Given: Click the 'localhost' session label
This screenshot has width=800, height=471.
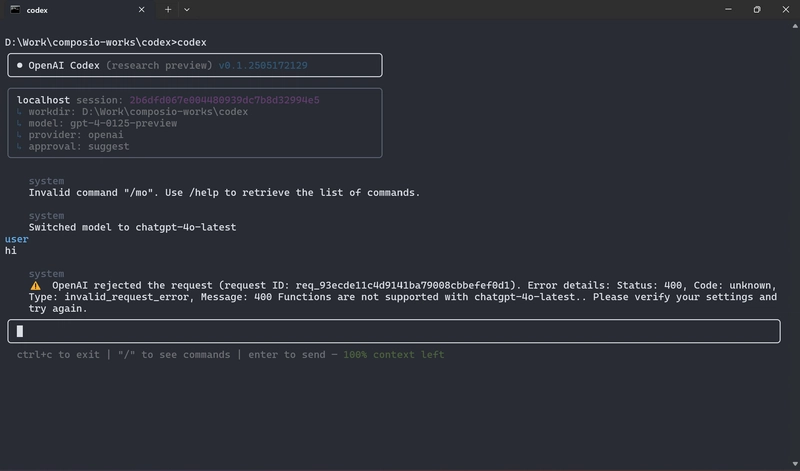Looking at the screenshot, I should click(43, 100).
